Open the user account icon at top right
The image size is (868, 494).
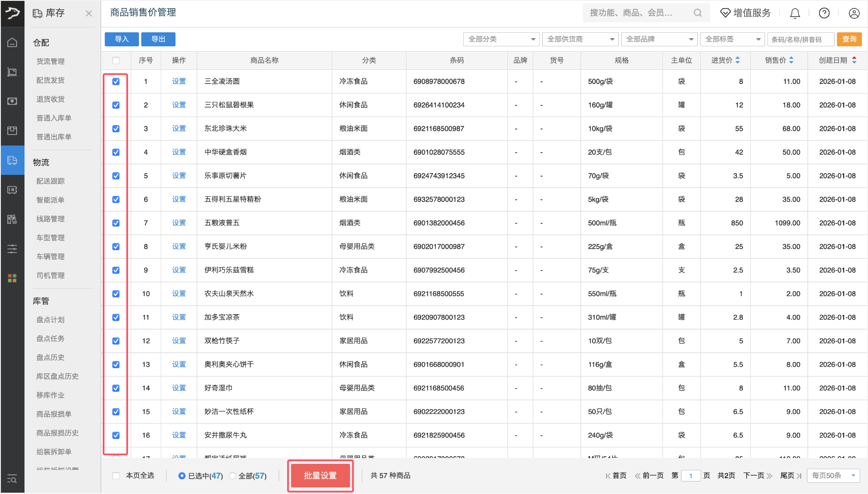click(854, 13)
